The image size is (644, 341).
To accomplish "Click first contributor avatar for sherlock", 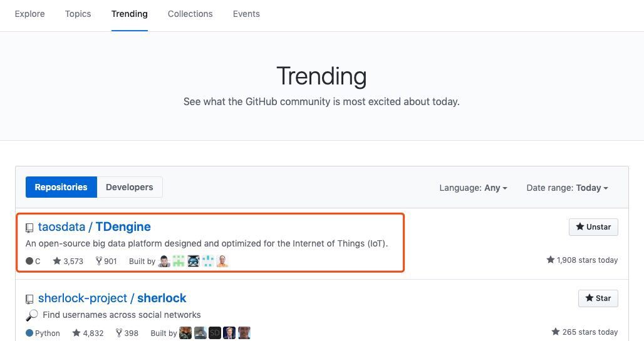I will tap(185, 333).
